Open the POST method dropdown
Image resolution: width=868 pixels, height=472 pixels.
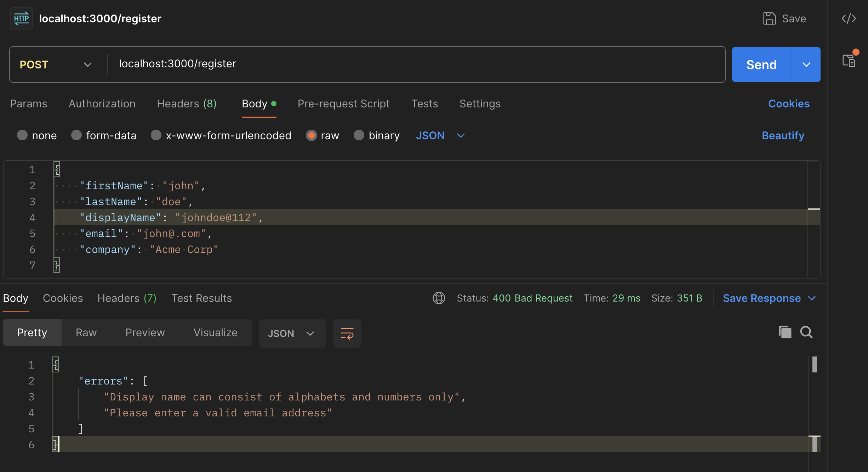point(88,64)
